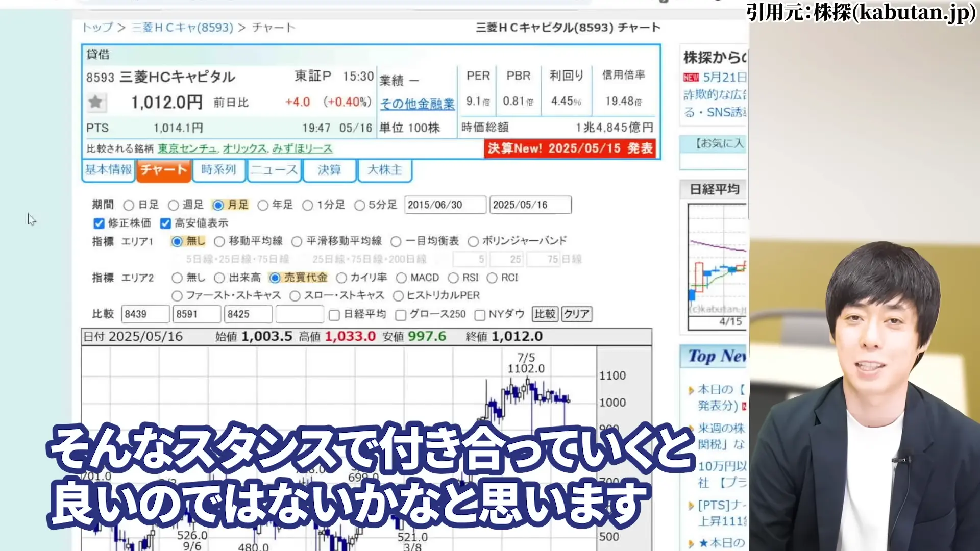
Task: Click the 75日 moving average period field
Action: (x=544, y=260)
